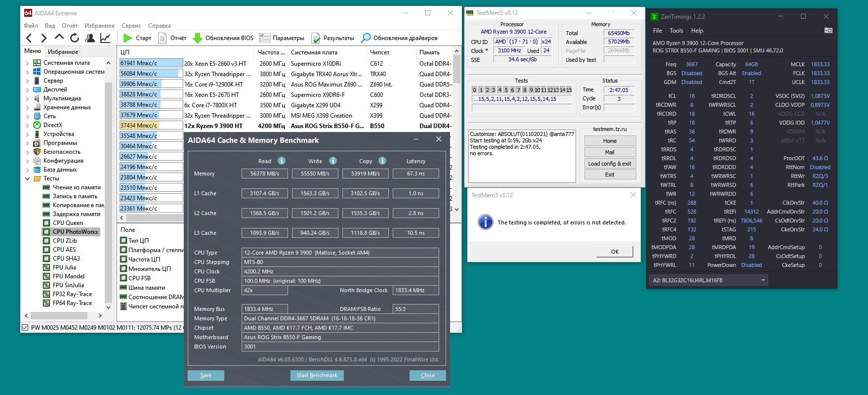This screenshot has width=868, height=395.
Task: Toggle checkbox in AIDA64 status bar
Action: point(25,327)
